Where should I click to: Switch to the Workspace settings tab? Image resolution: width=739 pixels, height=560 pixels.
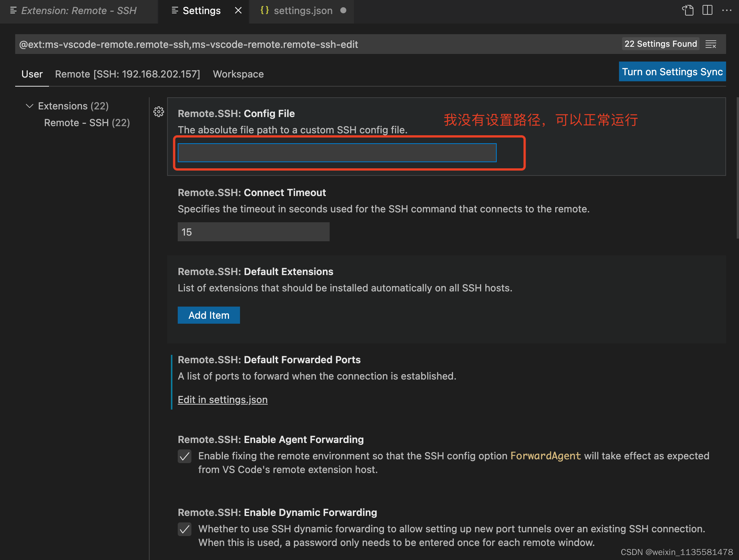coord(238,74)
